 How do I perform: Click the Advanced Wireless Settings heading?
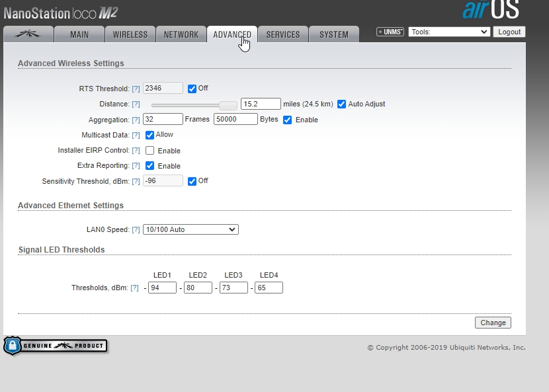coord(71,63)
